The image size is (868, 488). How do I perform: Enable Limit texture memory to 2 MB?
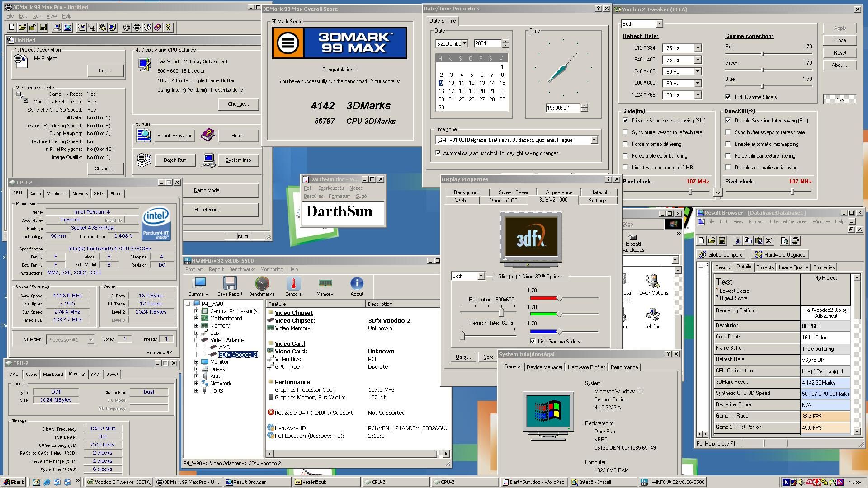[625, 168]
